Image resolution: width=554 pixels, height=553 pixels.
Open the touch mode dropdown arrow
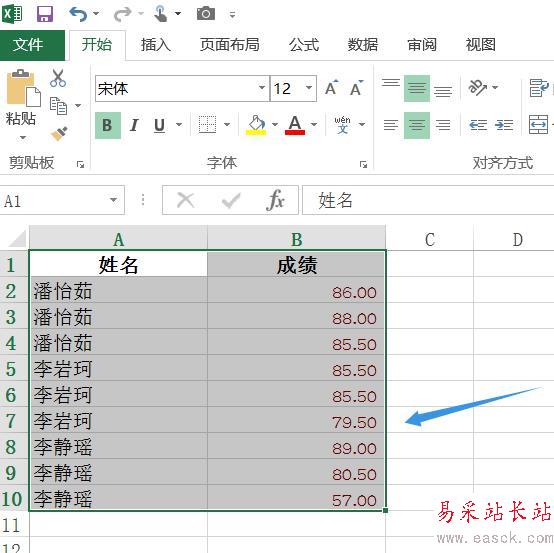[178, 14]
